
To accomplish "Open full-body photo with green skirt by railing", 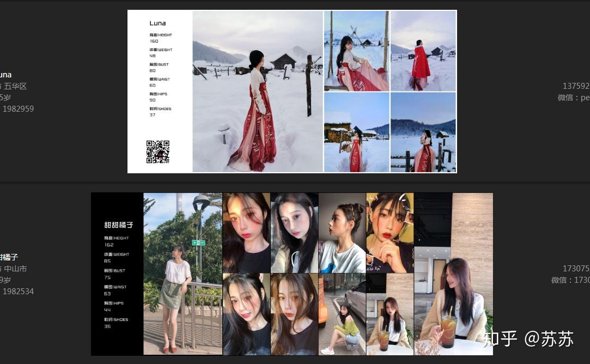I will click(x=183, y=274).
